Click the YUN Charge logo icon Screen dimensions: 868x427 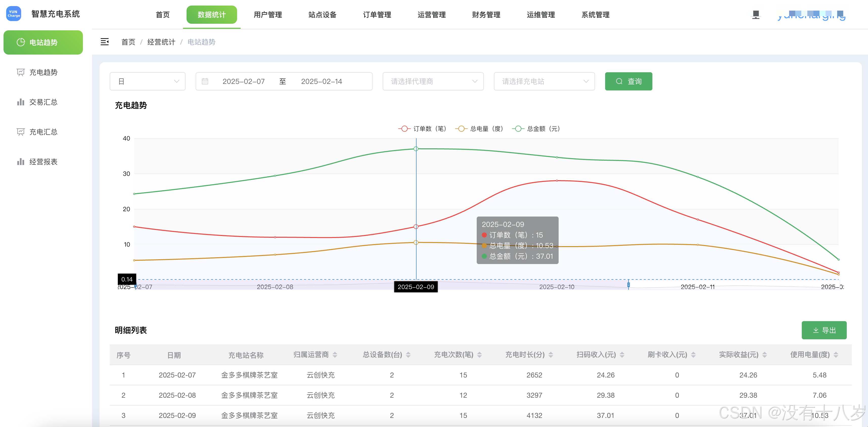point(14,14)
